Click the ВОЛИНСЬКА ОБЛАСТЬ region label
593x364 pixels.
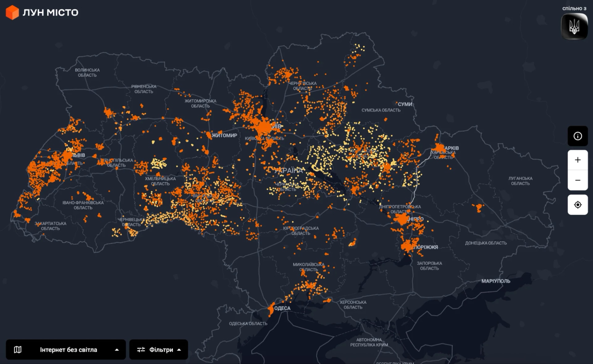pyautogui.click(x=87, y=73)
